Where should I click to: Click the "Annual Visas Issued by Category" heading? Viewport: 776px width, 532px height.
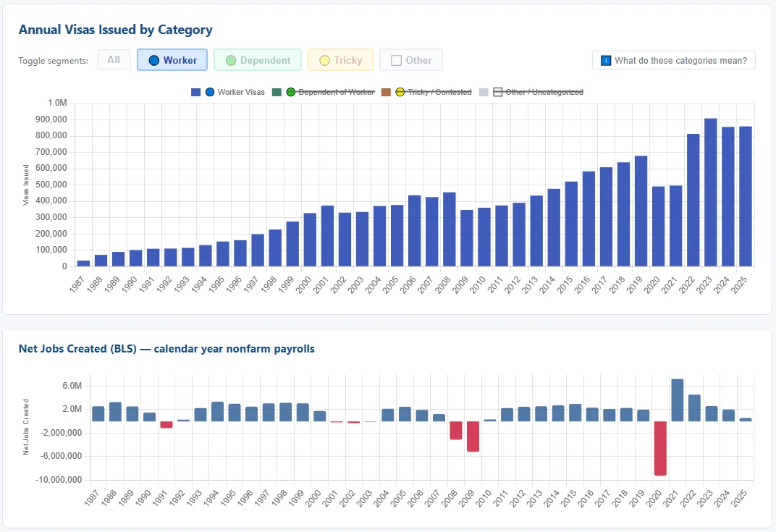(x=116, y=30)
